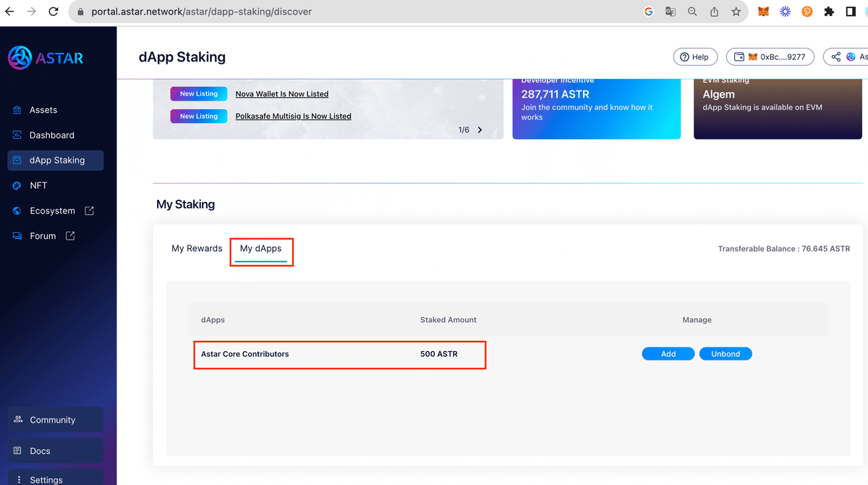Screen dimensions: 868x485
Task: Open wallet account 0xBc....9277 button
Action: coord(770,57)
